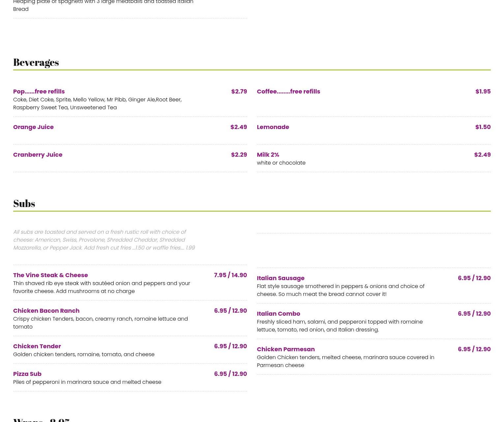Screen dimensions: 504x422
Task: Click the $2.79 Pop price
Action: pyautogui.click(x=239, y=91)
